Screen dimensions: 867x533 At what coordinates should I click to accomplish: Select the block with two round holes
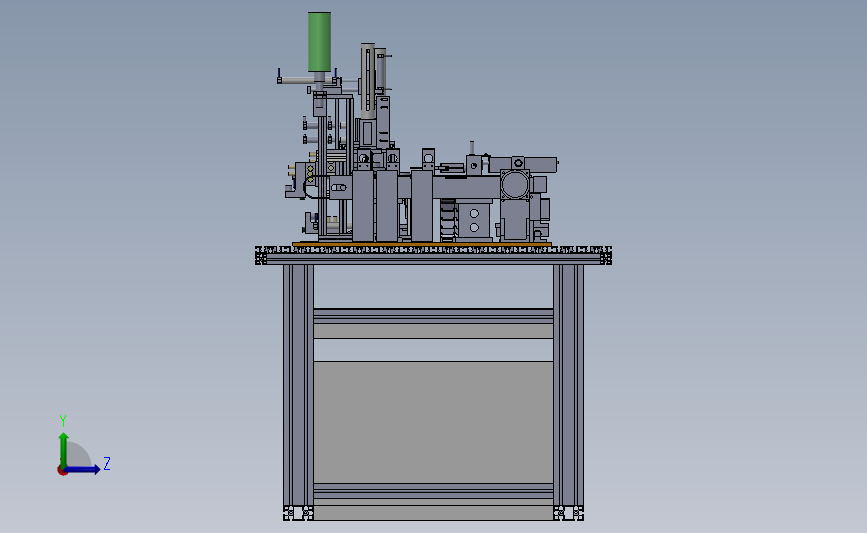click(474, 221)
